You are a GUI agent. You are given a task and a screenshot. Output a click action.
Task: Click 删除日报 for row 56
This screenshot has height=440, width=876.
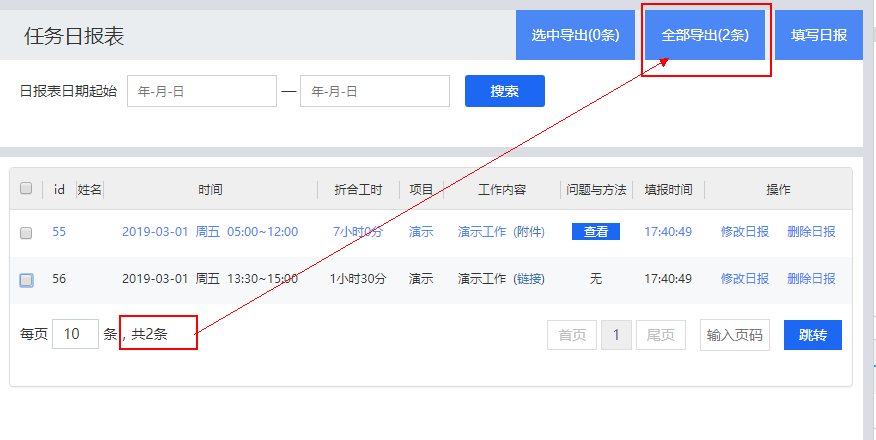[x=811, y=279]
